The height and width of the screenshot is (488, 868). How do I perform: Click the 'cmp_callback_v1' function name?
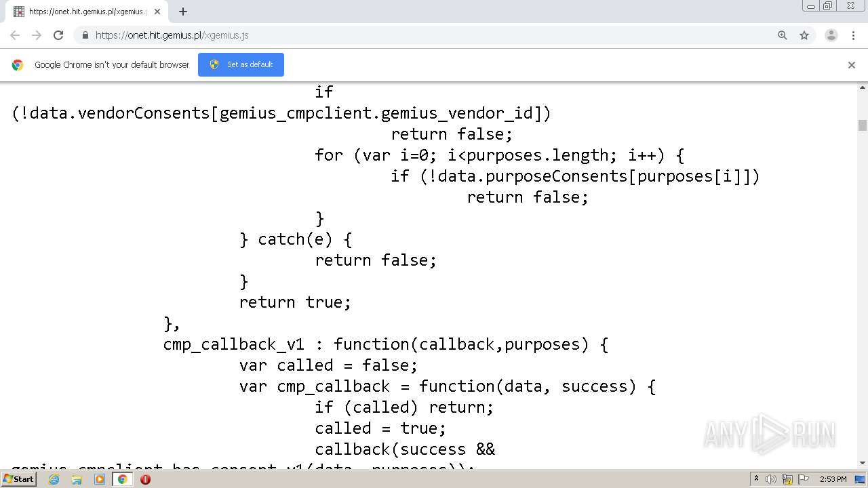(234, 344)
